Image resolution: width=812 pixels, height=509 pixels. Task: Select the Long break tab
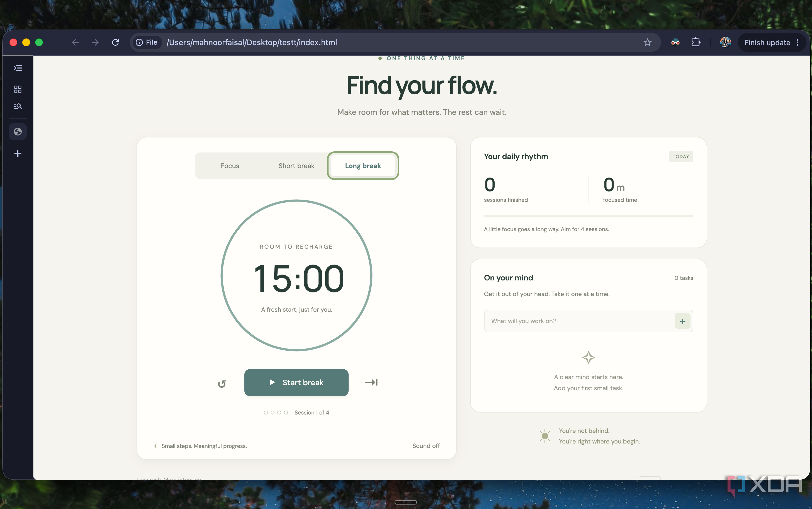coord(363,166)
